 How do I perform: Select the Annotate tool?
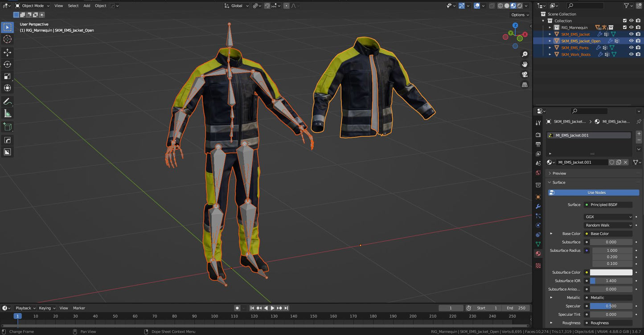[7, 101]
